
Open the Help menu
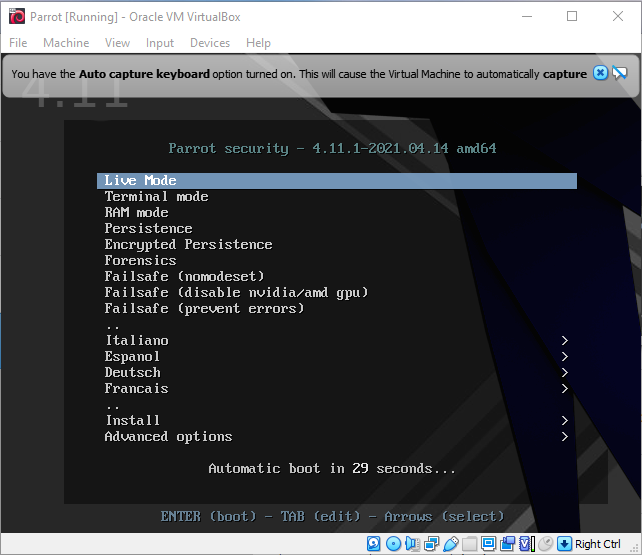point(258,43)
